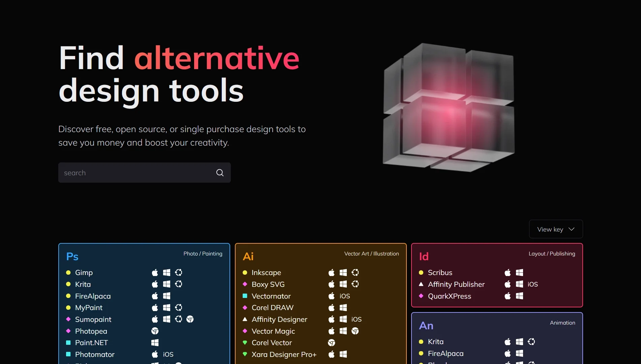Click the Chrome icon beside Photopea

tap(155, 331)
